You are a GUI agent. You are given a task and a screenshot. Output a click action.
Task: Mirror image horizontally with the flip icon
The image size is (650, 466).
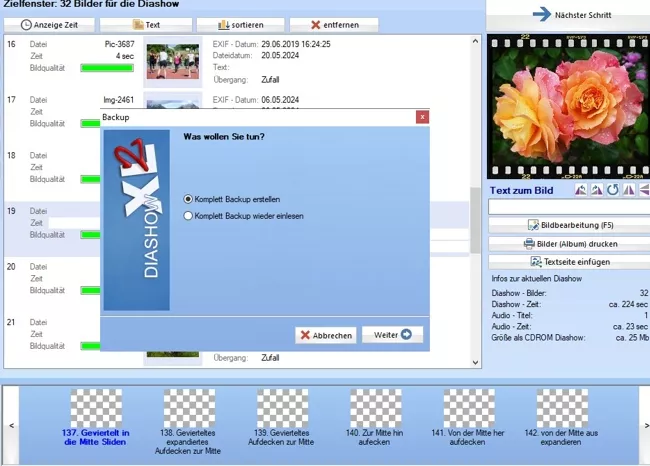click(628, 190)
